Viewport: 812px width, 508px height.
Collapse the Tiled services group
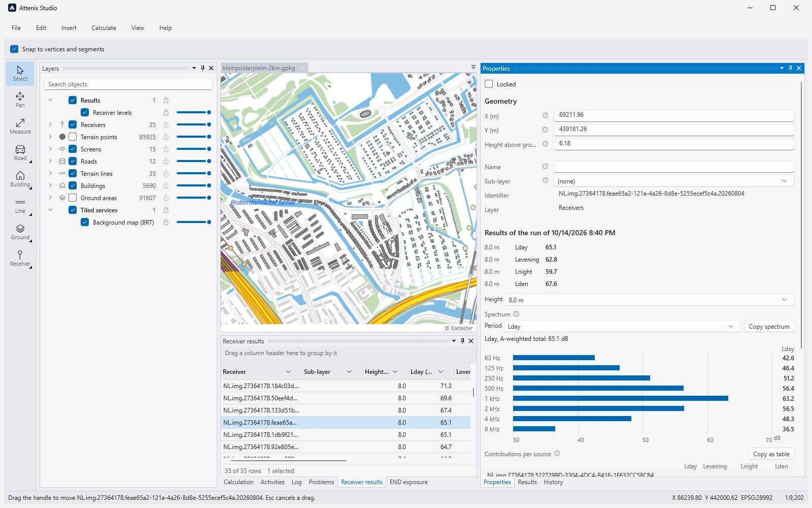click(x=50, y=210)
